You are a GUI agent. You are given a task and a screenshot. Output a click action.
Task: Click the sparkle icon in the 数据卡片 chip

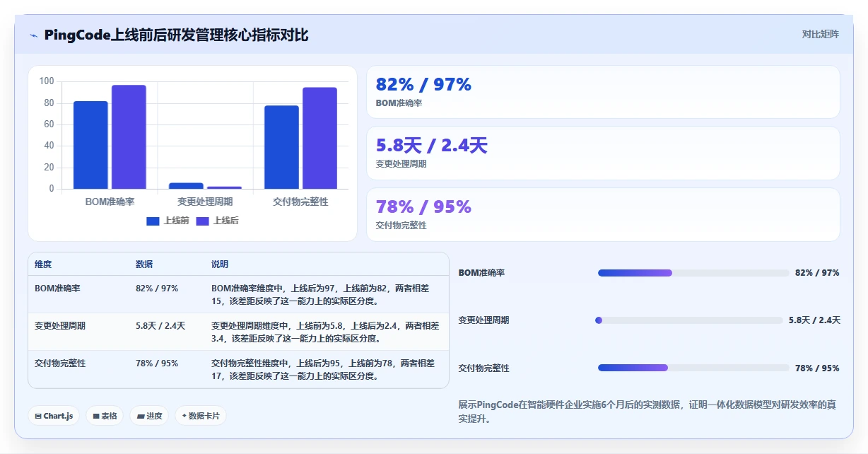tap(184, 416)
